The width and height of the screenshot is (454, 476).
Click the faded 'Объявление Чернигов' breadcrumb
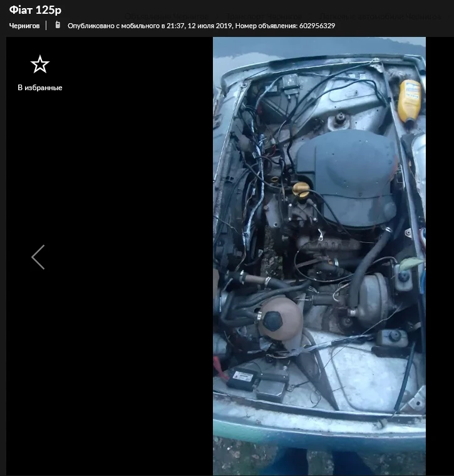pos(167,16)
